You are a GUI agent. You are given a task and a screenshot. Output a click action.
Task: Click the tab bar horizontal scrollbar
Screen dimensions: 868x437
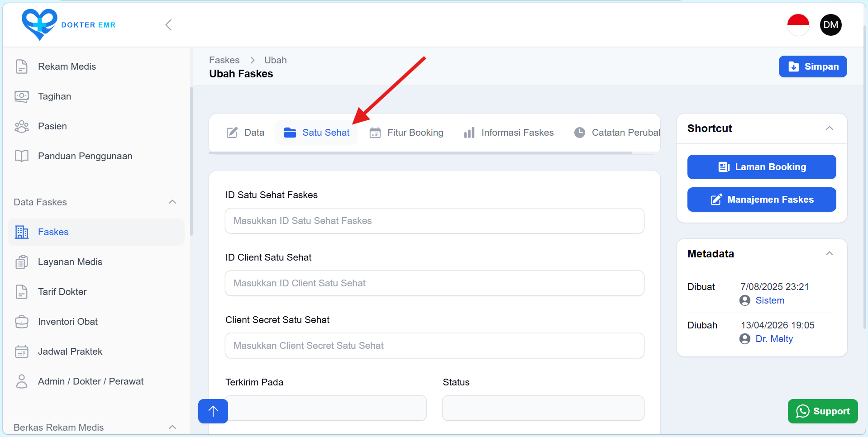coord(420,153)
